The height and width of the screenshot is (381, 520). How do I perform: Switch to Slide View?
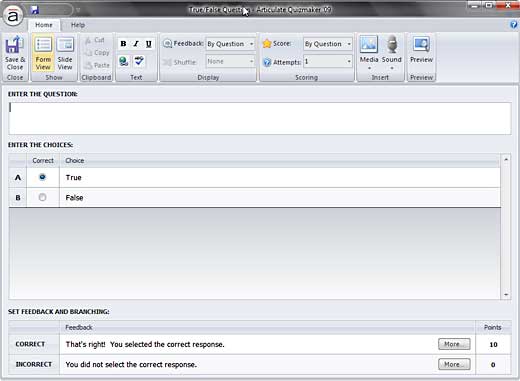pos(65,53)
